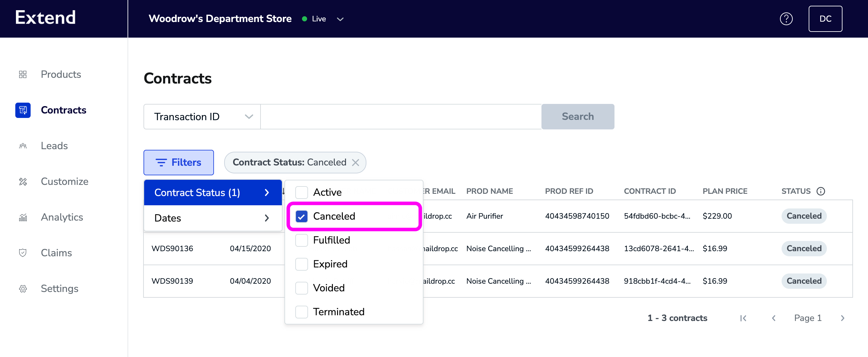Click the 04/15/2020 date cell
This screenshot has height=357, width=868.
[x=250, y=249]
